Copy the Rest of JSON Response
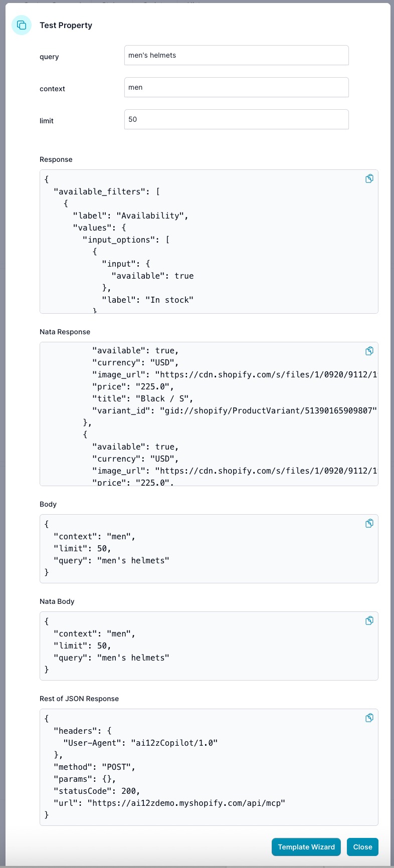This screenshot has height=868, width=394. tap(369, 718)
